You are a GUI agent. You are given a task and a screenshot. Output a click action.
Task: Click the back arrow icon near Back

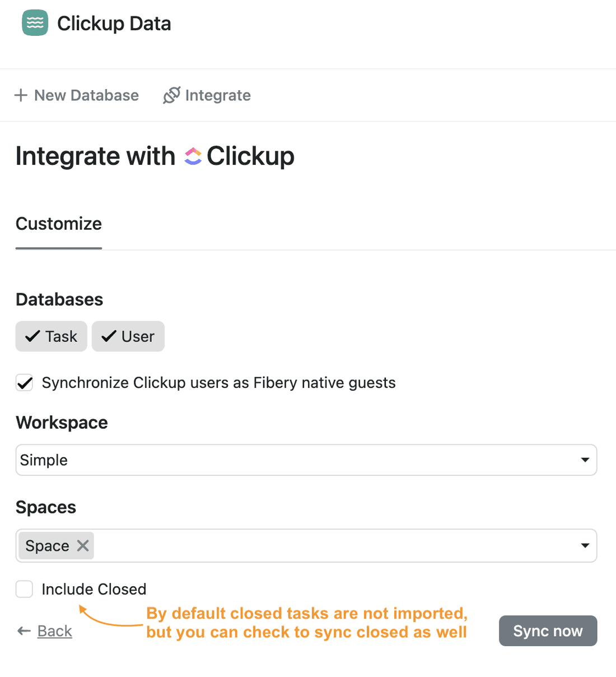tap(23, 630)
